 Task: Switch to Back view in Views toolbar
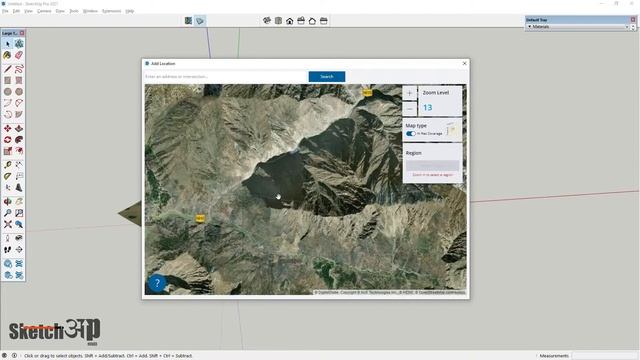coord(312,21)
